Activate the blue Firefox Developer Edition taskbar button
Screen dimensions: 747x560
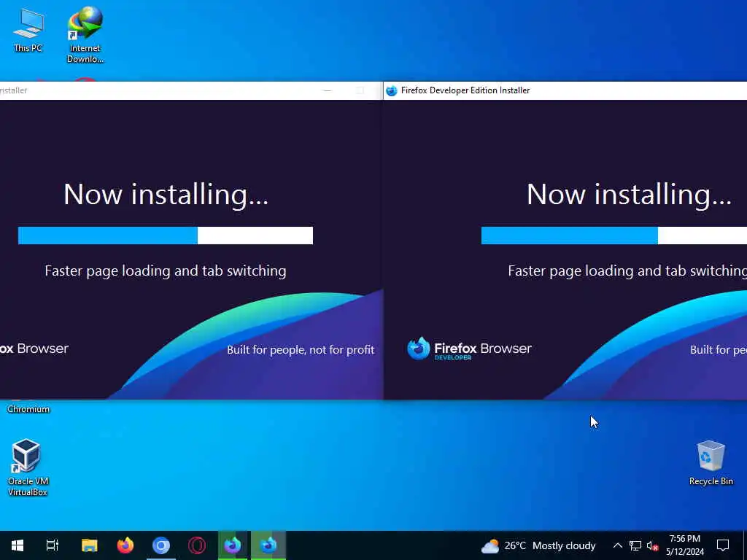click(268, 545)
